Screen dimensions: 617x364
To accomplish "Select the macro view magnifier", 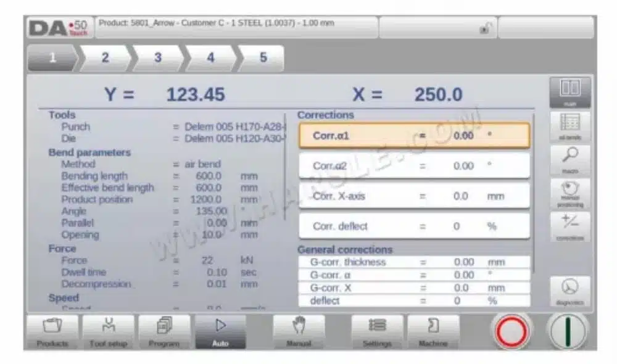I will (569, 160).
